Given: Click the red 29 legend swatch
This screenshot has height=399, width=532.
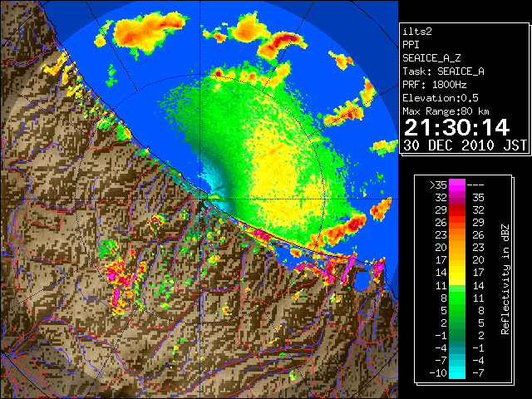Looking at the screenshot, I should click(457, 210).
